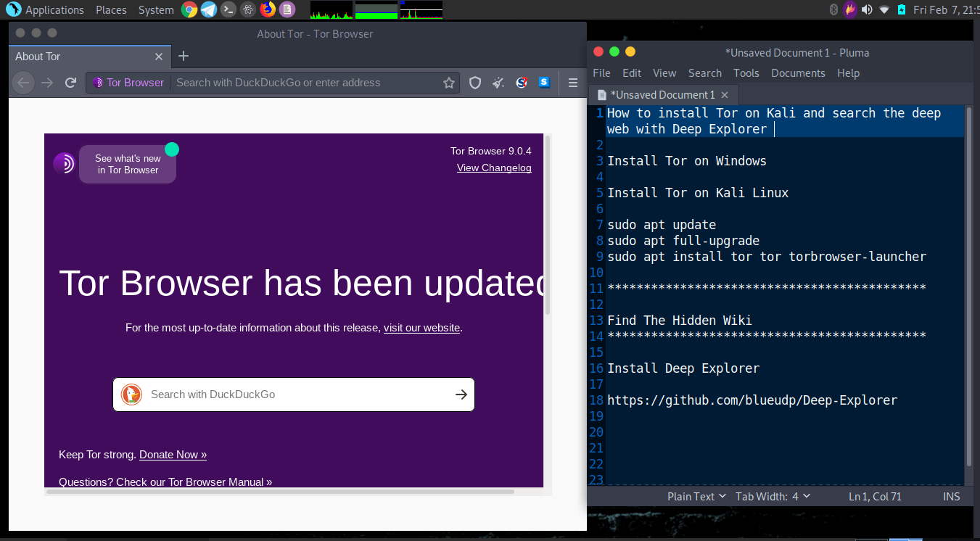The height and width of the screenshot is (541, 980).
Task: Follow the visit our website link
Action: pyautogui.click(x=422, y=328)
